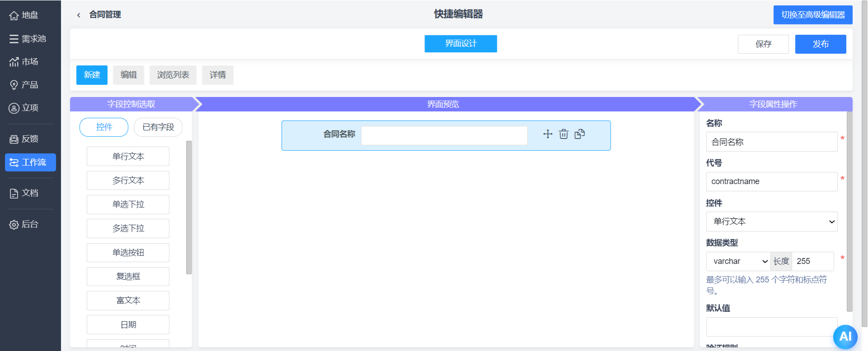Select the 控件 pill tab
Screen dimensions: 868x351
(x=104, y=127)
